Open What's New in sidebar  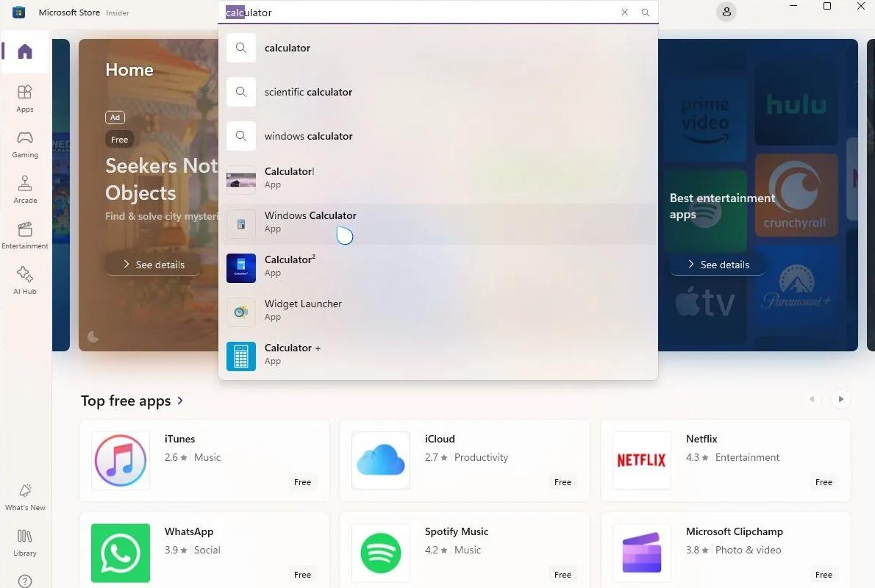(x=25, y=497)
